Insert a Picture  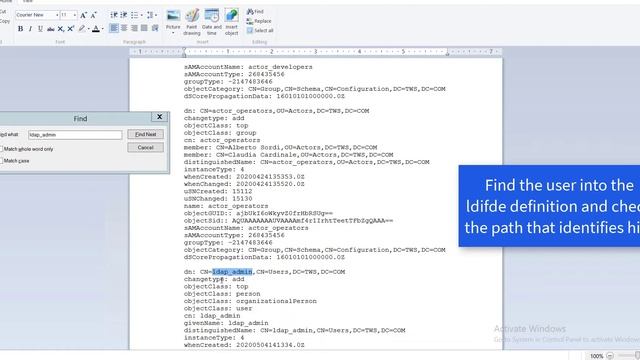coord(173,20)
